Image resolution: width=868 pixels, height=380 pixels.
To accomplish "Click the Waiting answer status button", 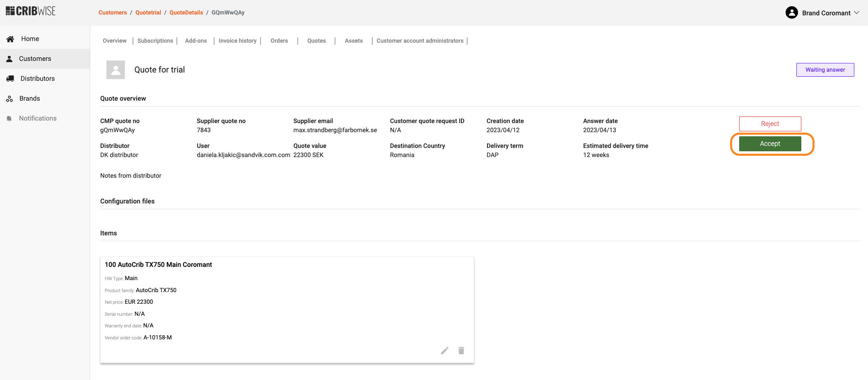I will coord(825,70).
